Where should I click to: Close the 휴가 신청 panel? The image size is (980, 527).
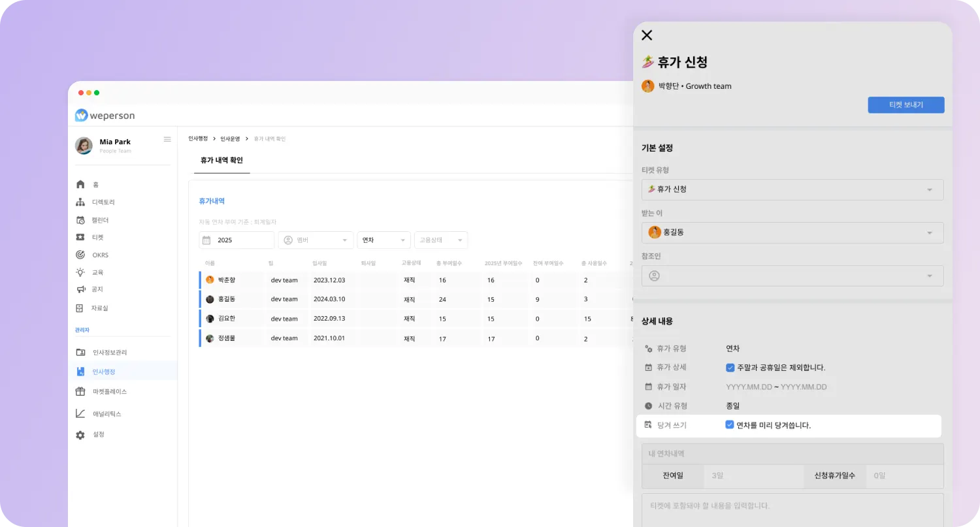pos(647,35)
